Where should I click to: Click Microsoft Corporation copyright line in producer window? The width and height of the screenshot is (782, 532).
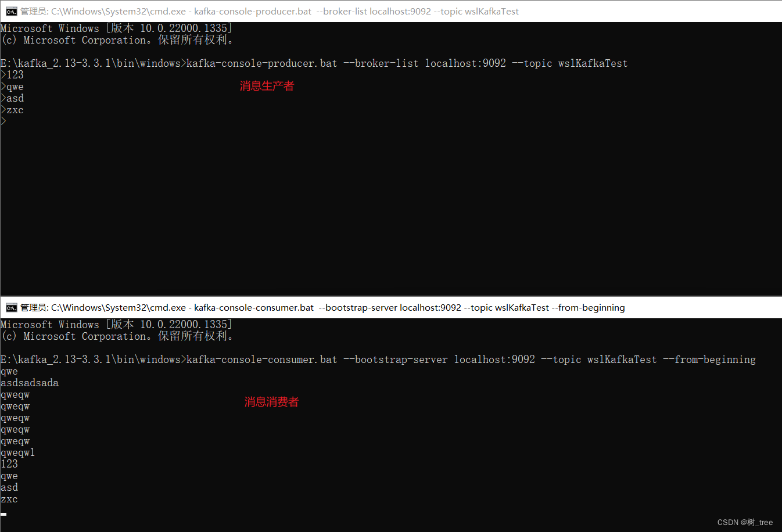(117, 40)
